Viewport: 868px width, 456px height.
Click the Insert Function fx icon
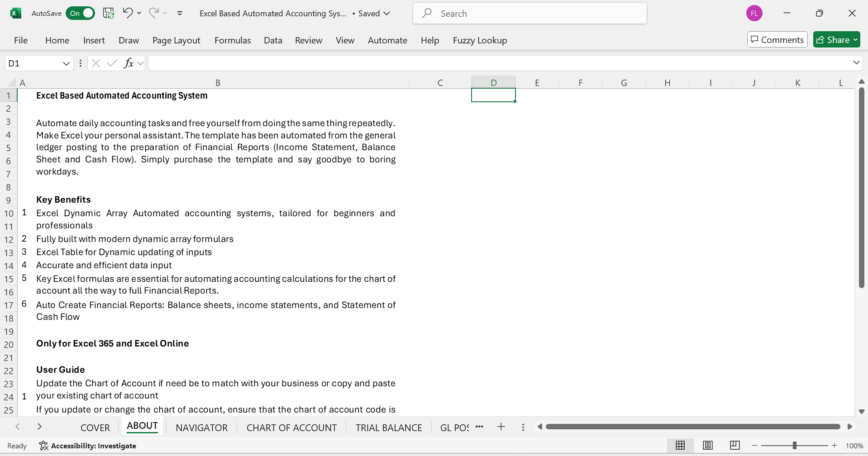pyautogui.click(x=129, y=63)
